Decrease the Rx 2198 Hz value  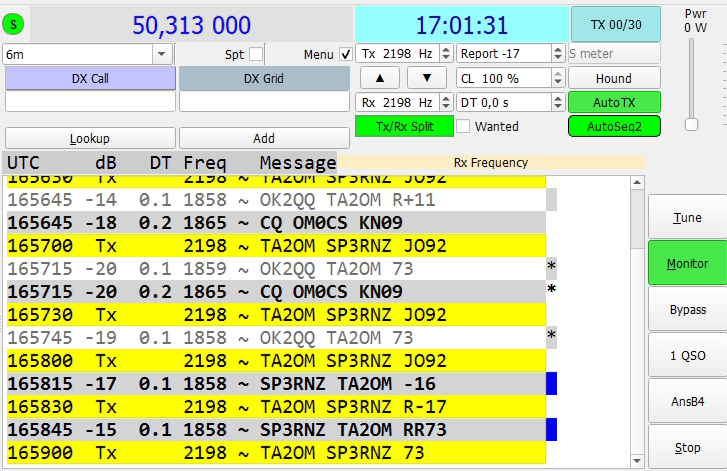click(446, 107)
